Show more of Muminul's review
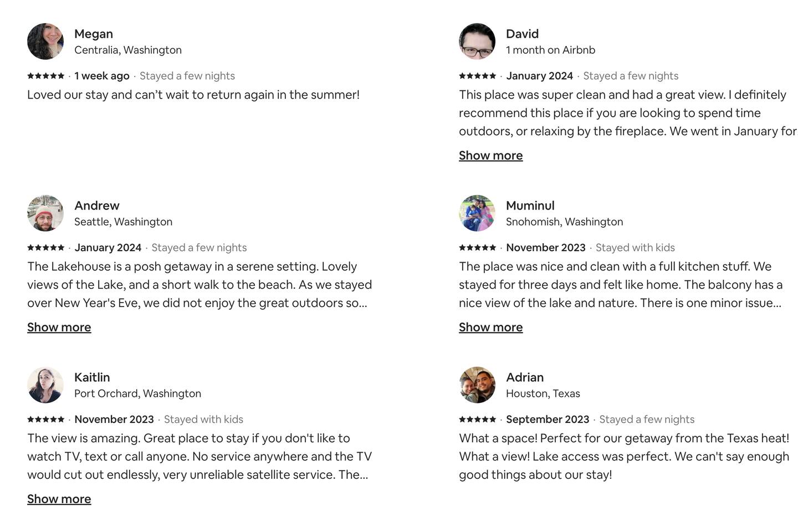The height and width of the screenshot is (532, 798). [490, 328]
